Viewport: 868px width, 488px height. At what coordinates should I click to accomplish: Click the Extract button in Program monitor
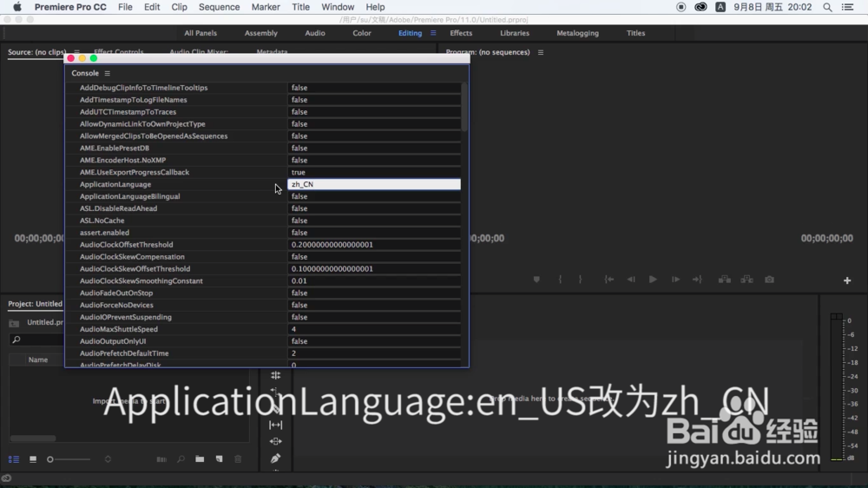coord(746,280)
